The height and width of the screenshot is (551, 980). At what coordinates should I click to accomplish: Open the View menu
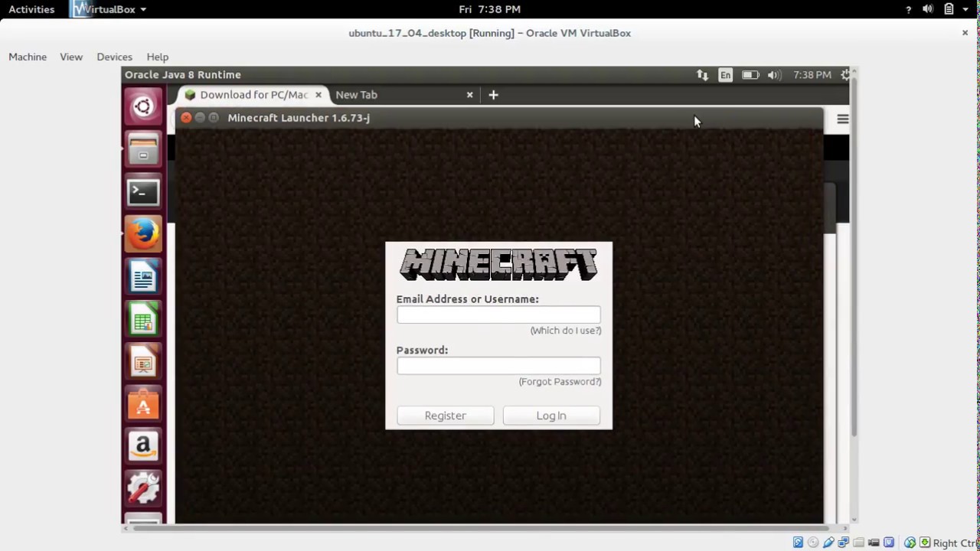(x=71, y=57)
